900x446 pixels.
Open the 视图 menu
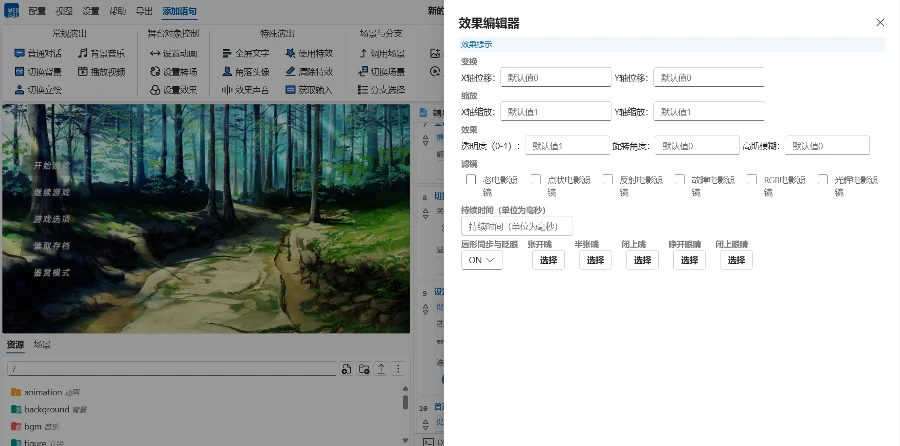(64, 11)
